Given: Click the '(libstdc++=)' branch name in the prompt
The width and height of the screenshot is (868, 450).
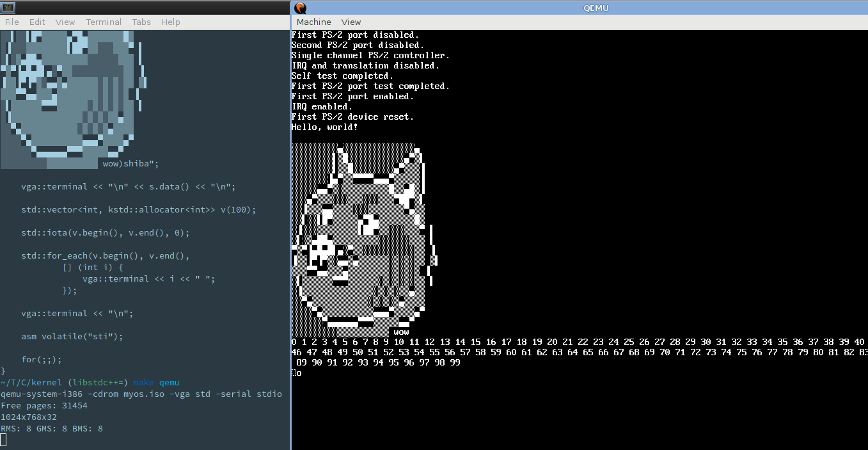Looking at the screenshot, I should click(x=98, y=382).
